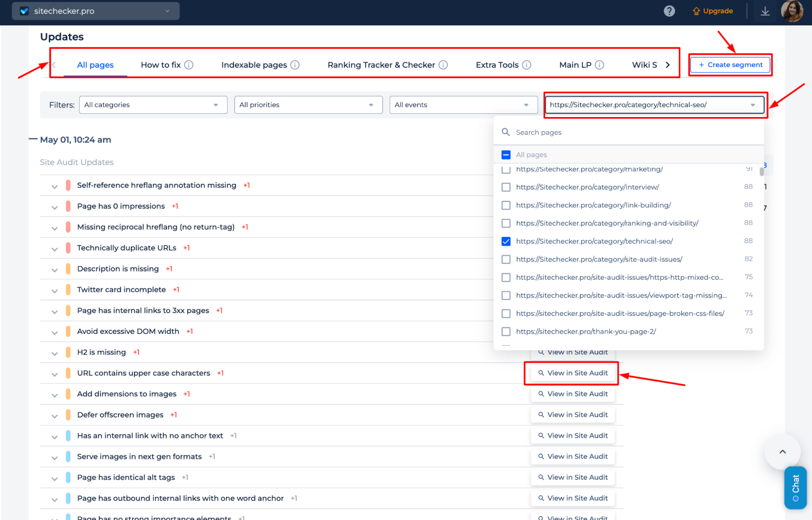Open the All categories filter dropdown
This screenshot has height=520, width=812.
pyautogui.click(x=153, y=105)
